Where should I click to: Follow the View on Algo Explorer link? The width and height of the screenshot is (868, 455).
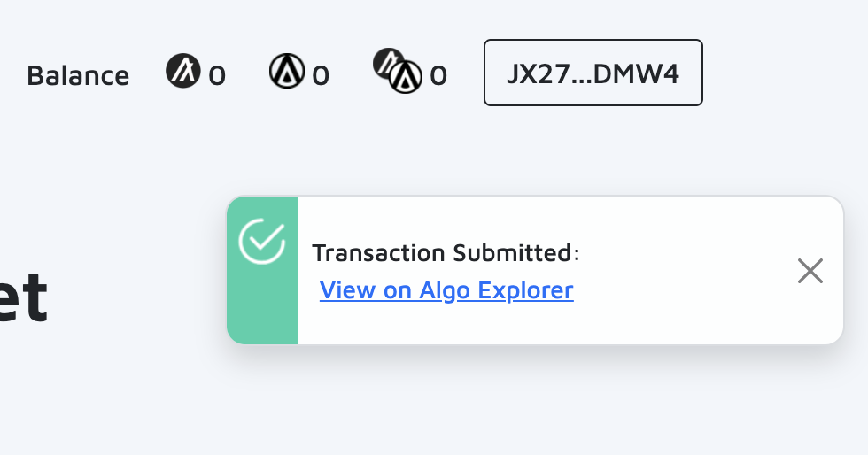[446, 290]
